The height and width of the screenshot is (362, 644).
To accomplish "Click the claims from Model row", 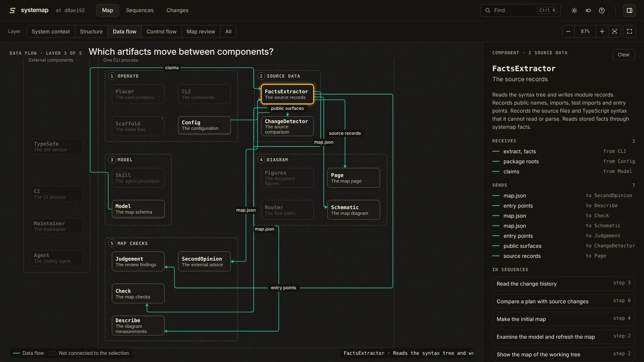I will pyautogui.click(x=563, y=171).
